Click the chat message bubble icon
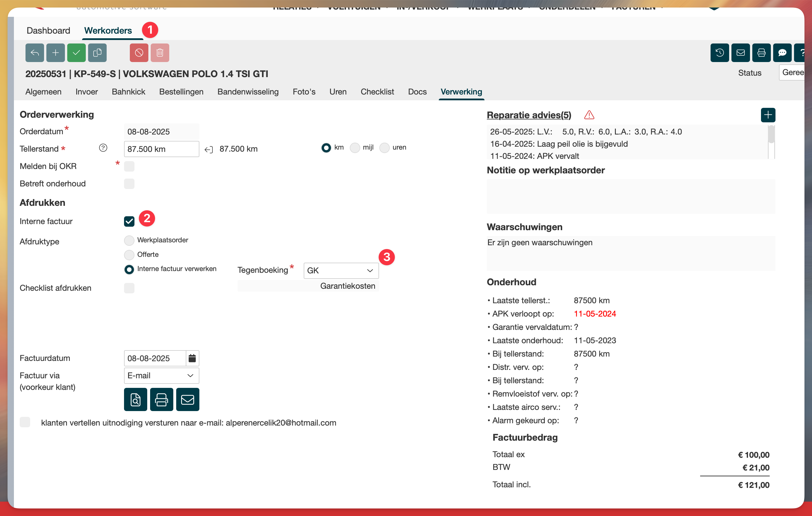The image size is (812, 516). (x=782, y=52)
